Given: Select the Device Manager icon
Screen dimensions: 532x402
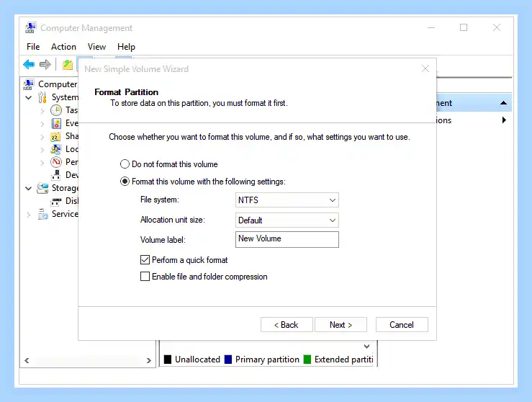Looking at the screenshot, I should coord(55,175).
